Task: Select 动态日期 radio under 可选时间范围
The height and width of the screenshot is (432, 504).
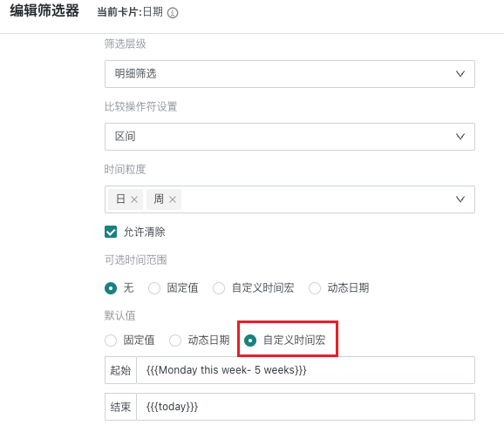Action: (x=315, y=288)
